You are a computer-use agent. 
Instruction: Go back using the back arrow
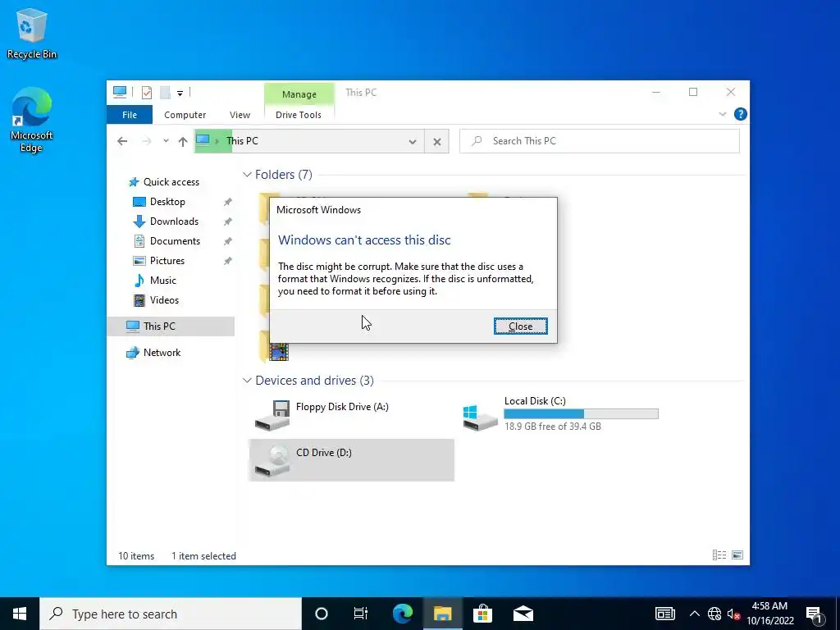(122, 141)
